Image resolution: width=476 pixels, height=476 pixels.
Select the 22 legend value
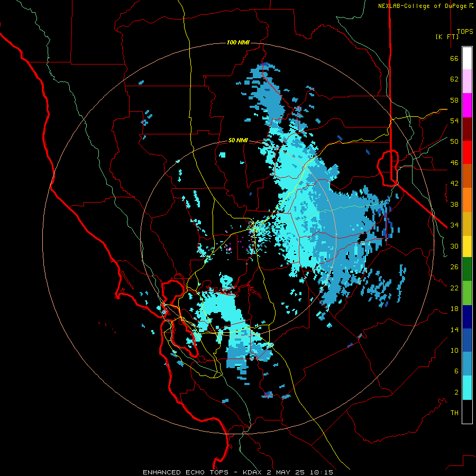coord(454,288)
